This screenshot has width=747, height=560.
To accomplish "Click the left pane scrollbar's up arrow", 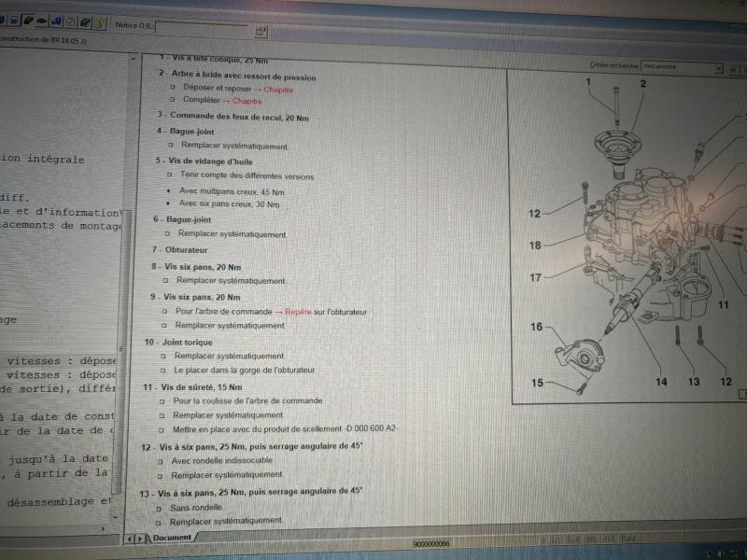I will tap(117, 60).
